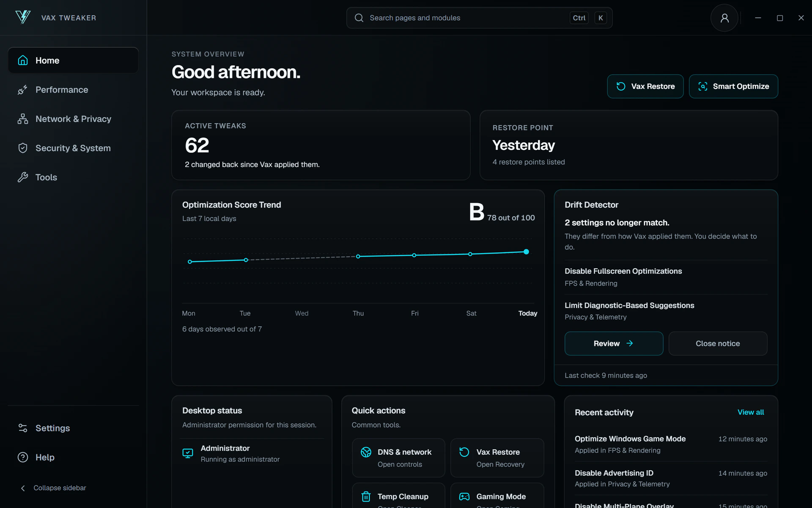Run Smart Optimize
This screenshot has width=812, height=508.
733,86
